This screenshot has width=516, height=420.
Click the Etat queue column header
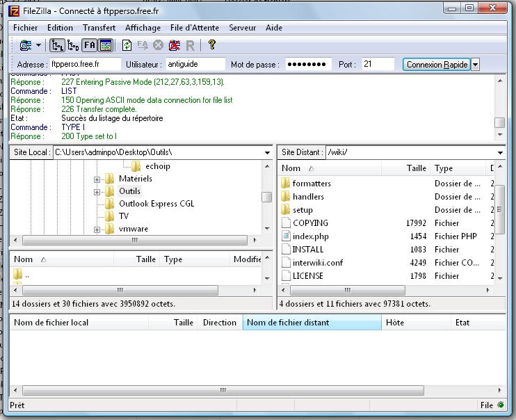478,323
